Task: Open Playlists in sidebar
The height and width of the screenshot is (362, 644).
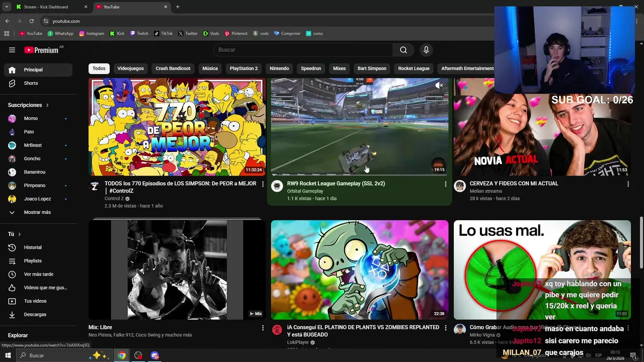Action: pyautogui.click(x=38, y=261)
